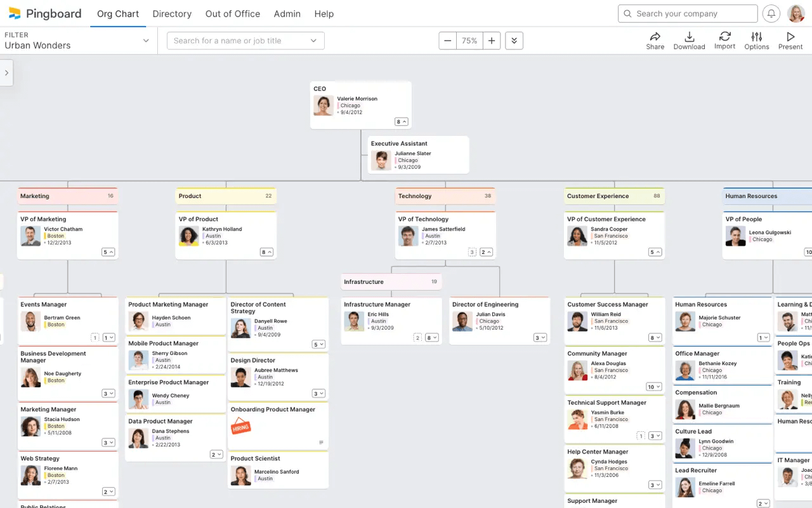Select the name Wendy Cheney
812x508 pixels.
click(x=171, y=396)
